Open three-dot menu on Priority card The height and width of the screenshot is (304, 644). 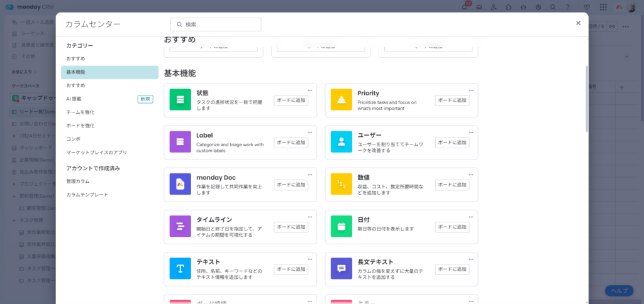(x=471, y=90)
